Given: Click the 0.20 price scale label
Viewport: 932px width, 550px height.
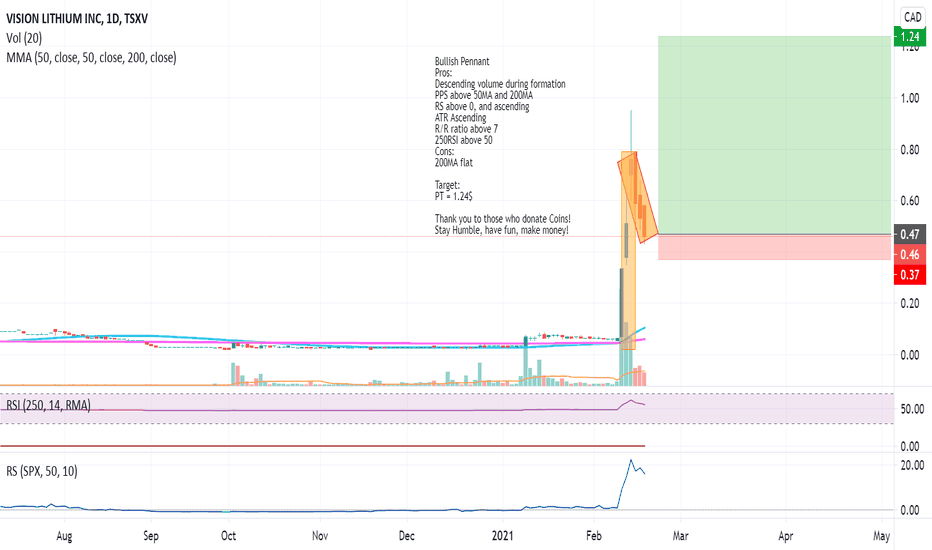Looking at the screenshot, I should 909,303.
